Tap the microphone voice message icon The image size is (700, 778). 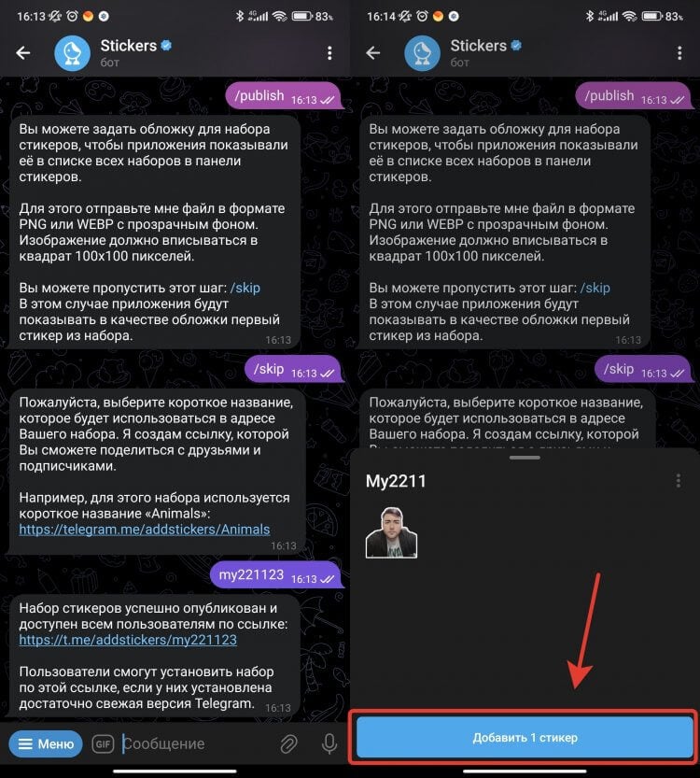[329, 743]
